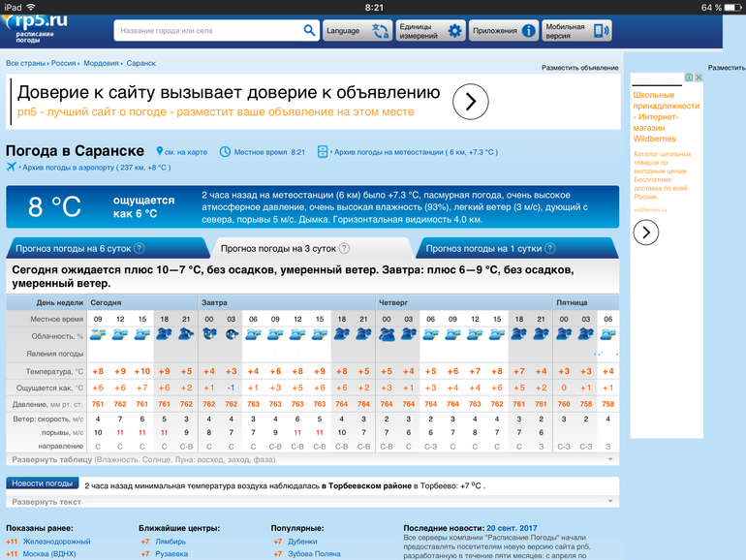746x560 pixels.
Task: Click arrow button on the banner ad
Action: (471, 102)
